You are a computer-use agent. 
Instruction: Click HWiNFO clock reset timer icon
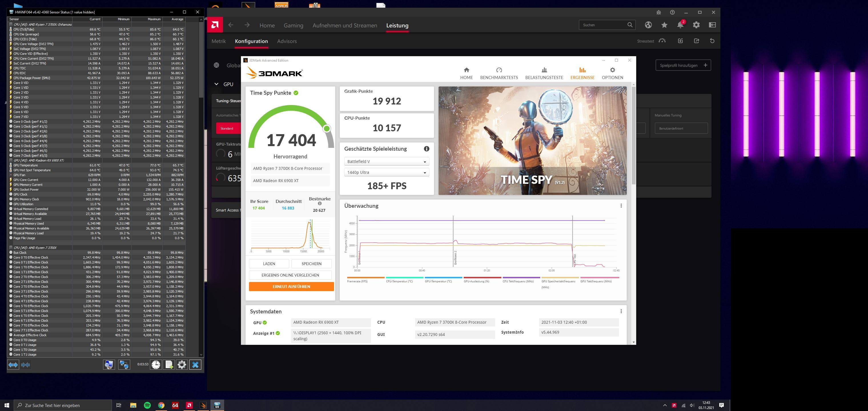point(156,364)
